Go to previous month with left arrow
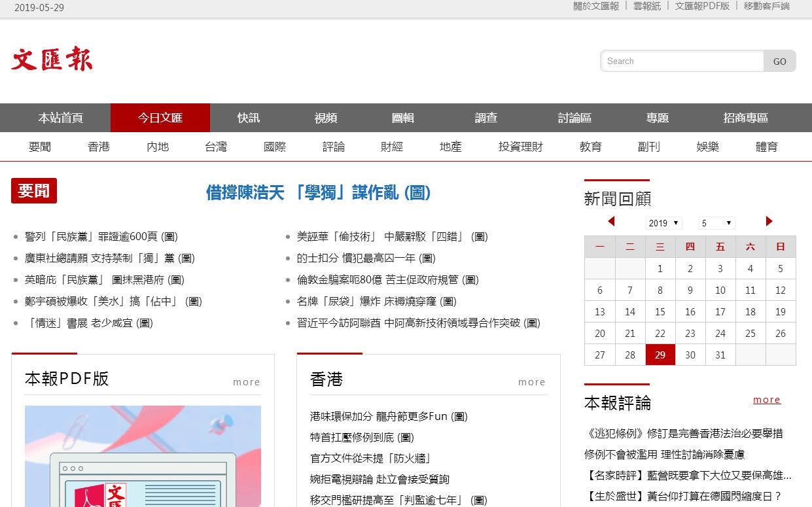The width and height of the screenshot is (812, 507). coord(611,221)
